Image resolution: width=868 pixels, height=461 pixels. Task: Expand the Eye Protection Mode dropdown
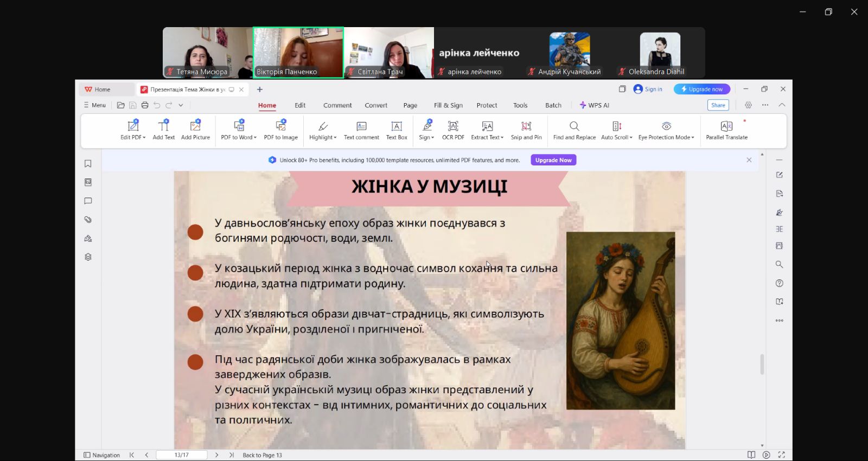click(693, 138)
